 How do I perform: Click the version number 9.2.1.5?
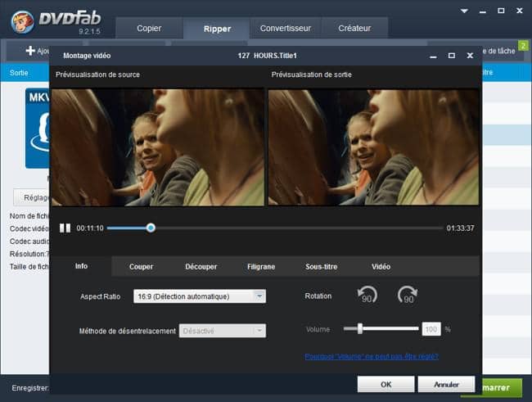(x=89, y=32)
